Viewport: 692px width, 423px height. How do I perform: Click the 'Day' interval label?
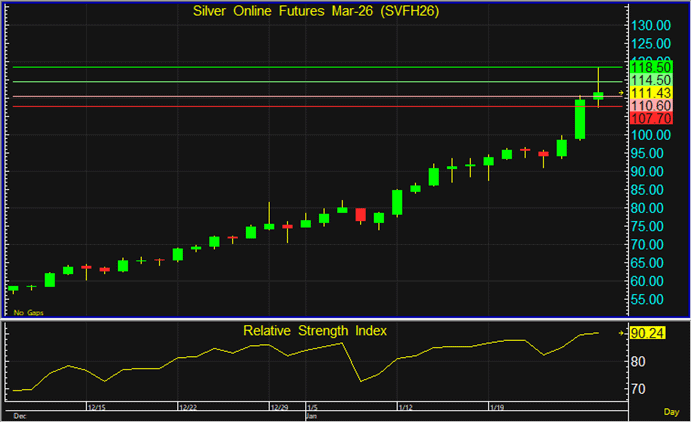click(670, 412)
